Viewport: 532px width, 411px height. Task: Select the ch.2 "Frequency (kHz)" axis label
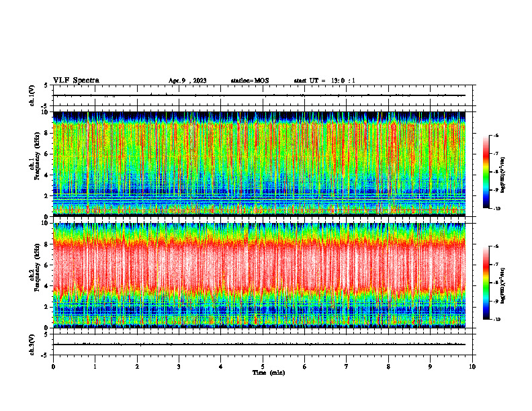pyautogui.click(x=36, y=267)
